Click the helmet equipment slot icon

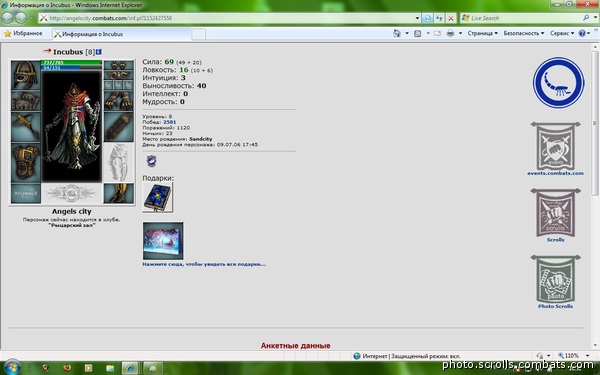(x=26, y=75)
